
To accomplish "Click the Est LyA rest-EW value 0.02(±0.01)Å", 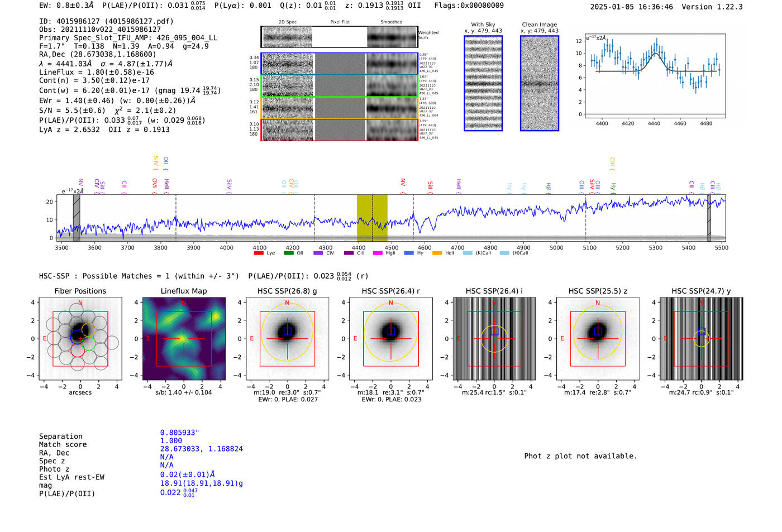I will (x=188, y=475).
